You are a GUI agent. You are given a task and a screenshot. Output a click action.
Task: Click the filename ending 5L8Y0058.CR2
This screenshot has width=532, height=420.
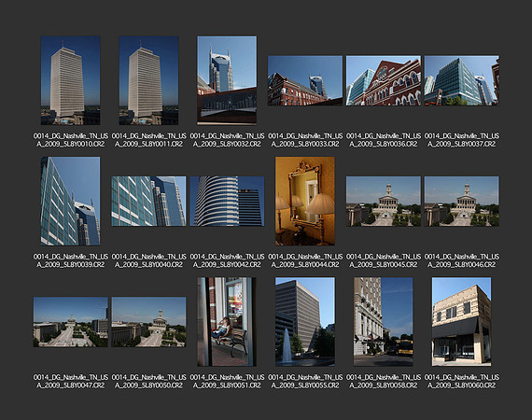(384, 382)
